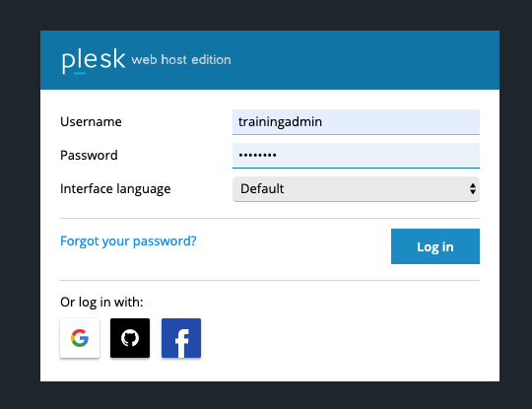
Task: Select the Default language option box
Action: [356, 188]
